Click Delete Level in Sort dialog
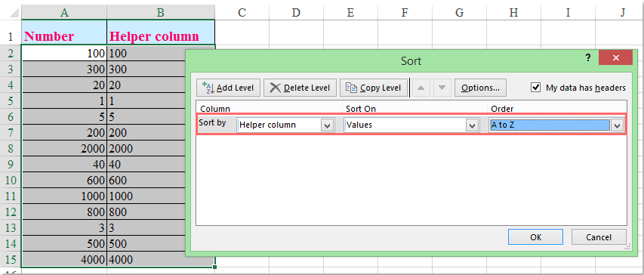This screenshot has height=275, width=644. click(x=300, y=88)
